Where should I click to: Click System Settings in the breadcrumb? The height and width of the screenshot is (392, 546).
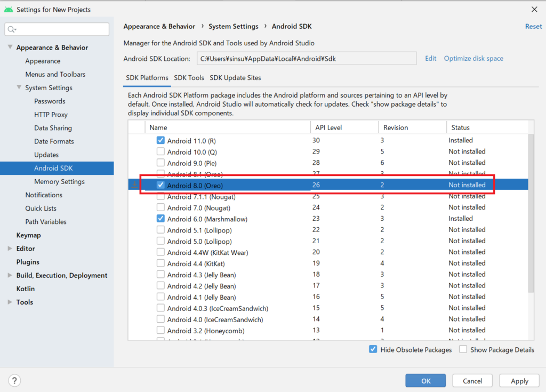click(234, 27)
